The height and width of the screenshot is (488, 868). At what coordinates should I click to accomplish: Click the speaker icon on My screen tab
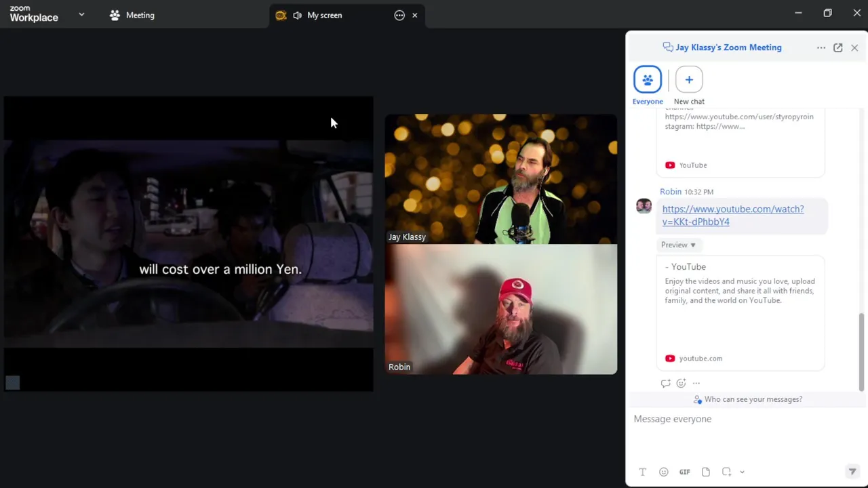tap(297, 15)
